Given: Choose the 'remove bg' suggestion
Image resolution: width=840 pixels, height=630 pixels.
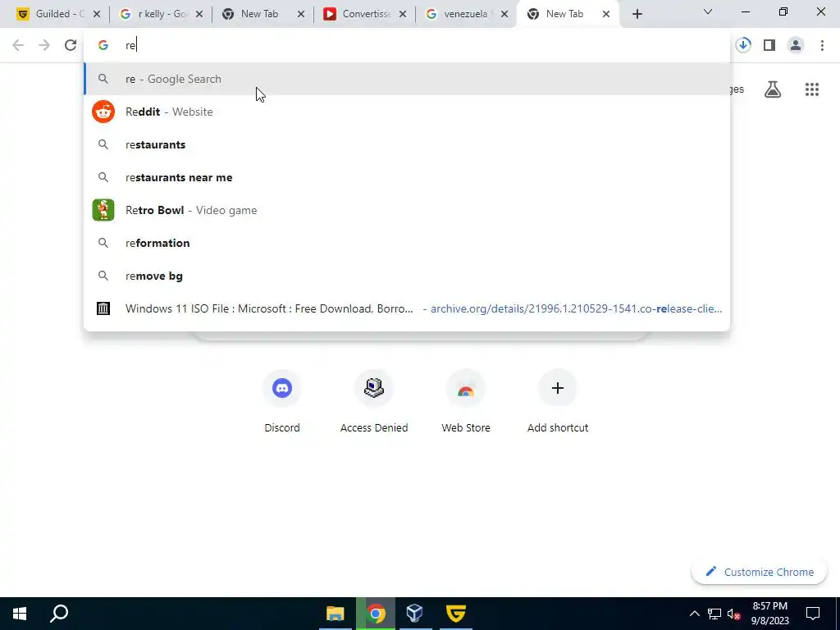Looking at the screenshot, I should (407, 276).
